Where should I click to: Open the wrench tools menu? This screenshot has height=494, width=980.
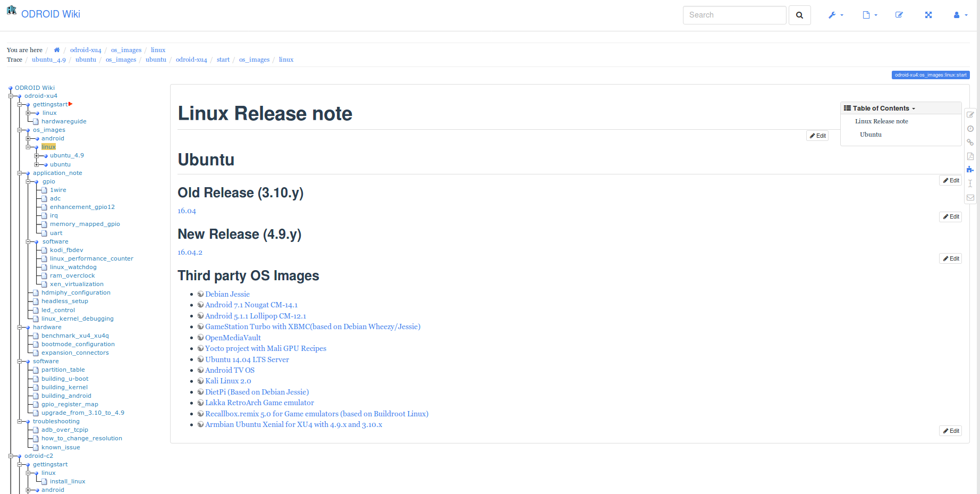[x=835, y=15]
